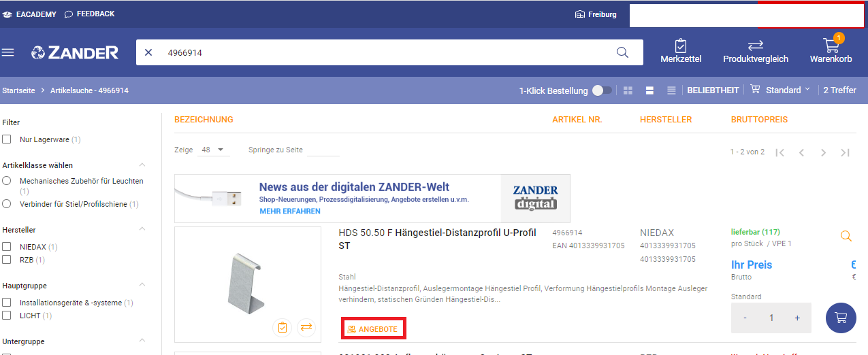The width and height of the screenshot is (868, 355).
Task: Sort results by BELIEBTHEIT
Action: tap(713, 90)
